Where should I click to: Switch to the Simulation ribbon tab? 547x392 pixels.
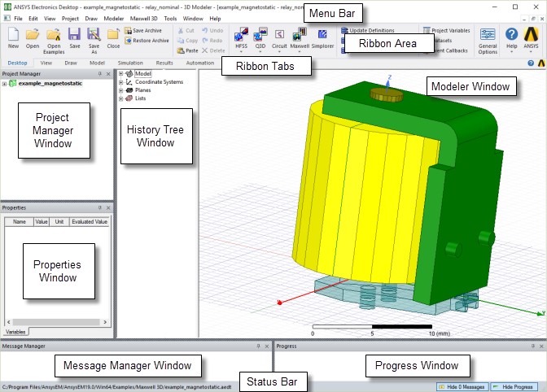[x=131, y=62]
